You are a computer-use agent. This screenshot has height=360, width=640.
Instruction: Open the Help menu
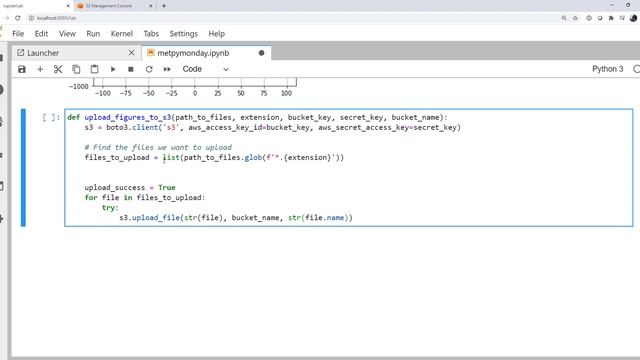[217, 34]
